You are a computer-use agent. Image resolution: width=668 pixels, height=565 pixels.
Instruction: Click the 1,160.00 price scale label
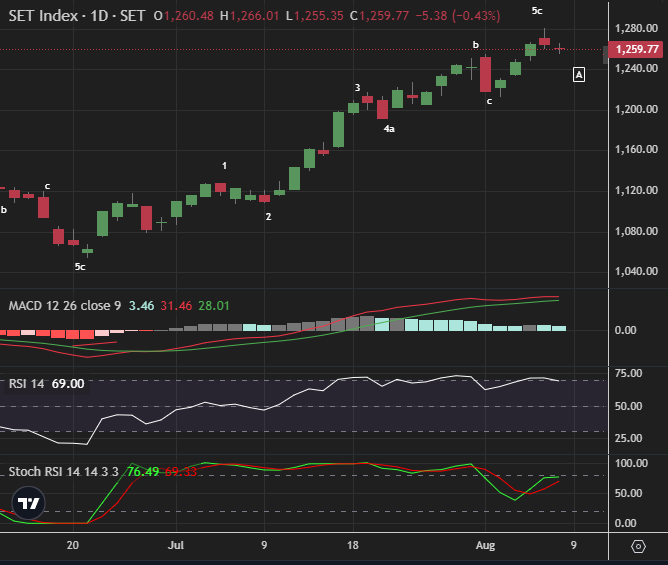[x=636, y=149]
